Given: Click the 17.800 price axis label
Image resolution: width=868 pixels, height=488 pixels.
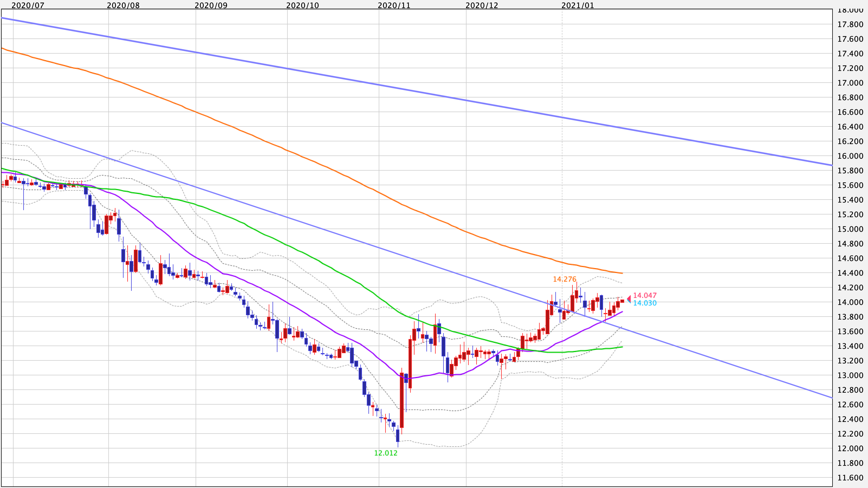Looking at the screenshot, I should tap(850, 24).
